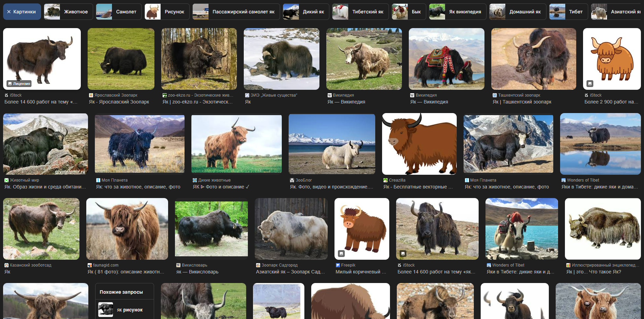Select the Самолет suggestion chip

pyautogui.click(x=118, y=12)
